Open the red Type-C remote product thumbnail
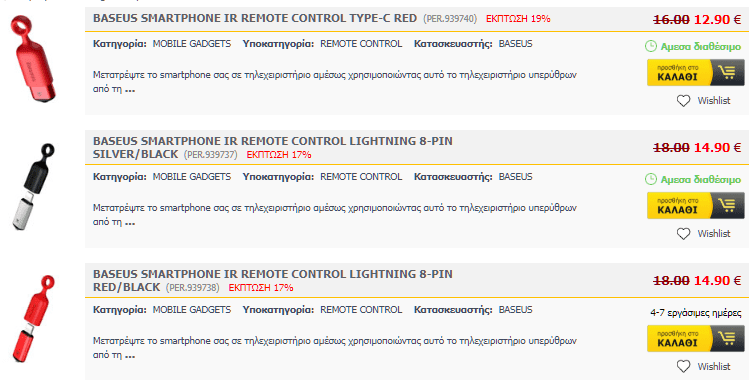The width and height of the screenshot is (750, 384). [x=32, y=59]
